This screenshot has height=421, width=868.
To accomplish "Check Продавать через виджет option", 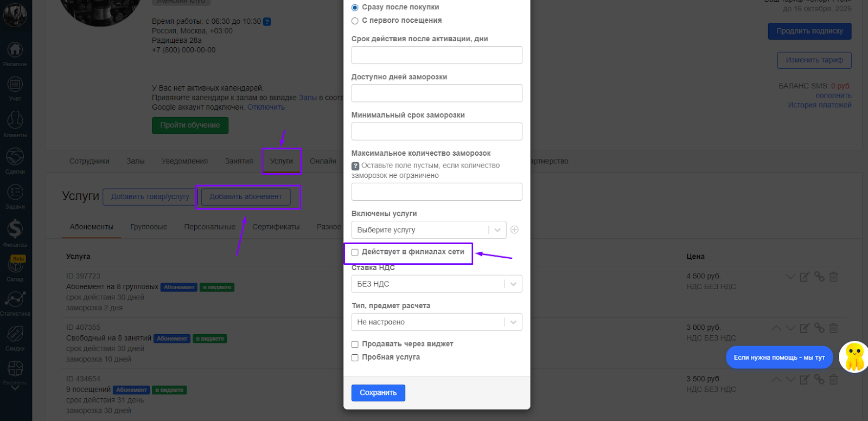I will point(355,345).
